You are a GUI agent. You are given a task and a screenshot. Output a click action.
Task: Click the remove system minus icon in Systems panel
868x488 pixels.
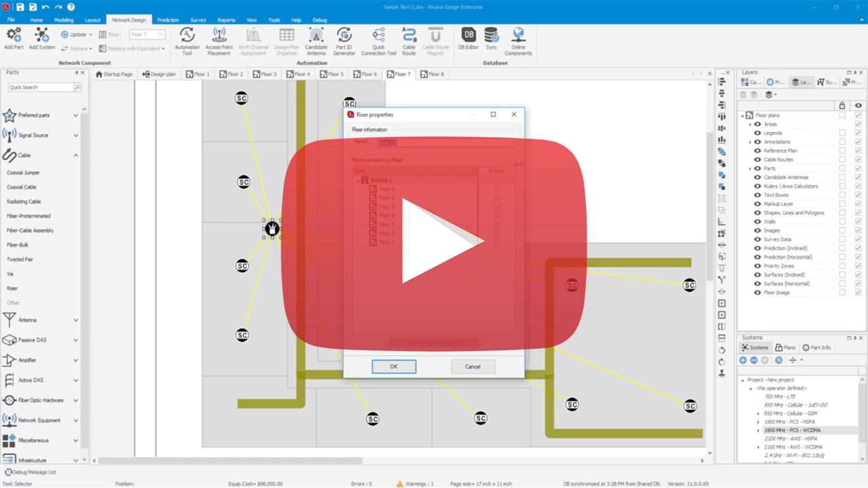coord(754,361)
